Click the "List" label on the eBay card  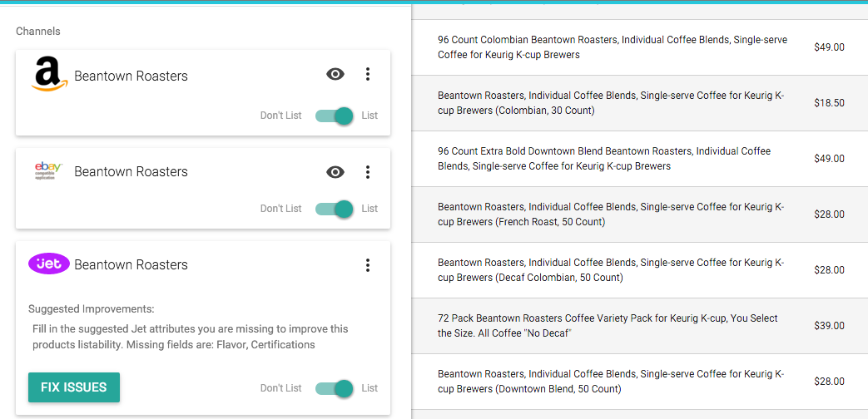[x=370, y=209]
